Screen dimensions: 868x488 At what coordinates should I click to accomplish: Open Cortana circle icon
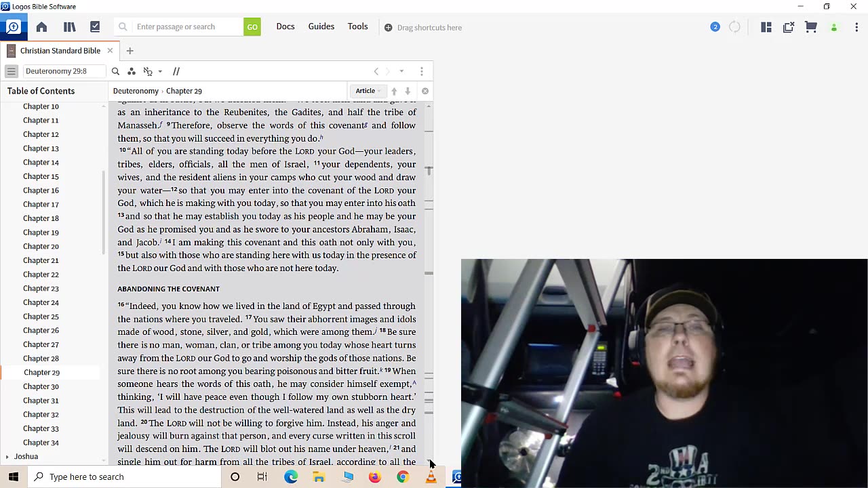pyautogui.click(x=235, y=476)
